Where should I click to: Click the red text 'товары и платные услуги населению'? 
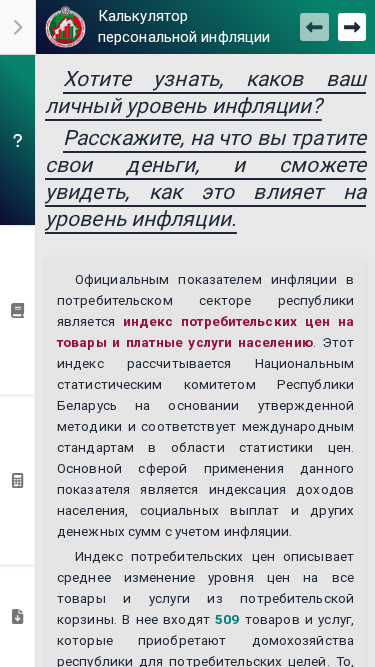185,343
